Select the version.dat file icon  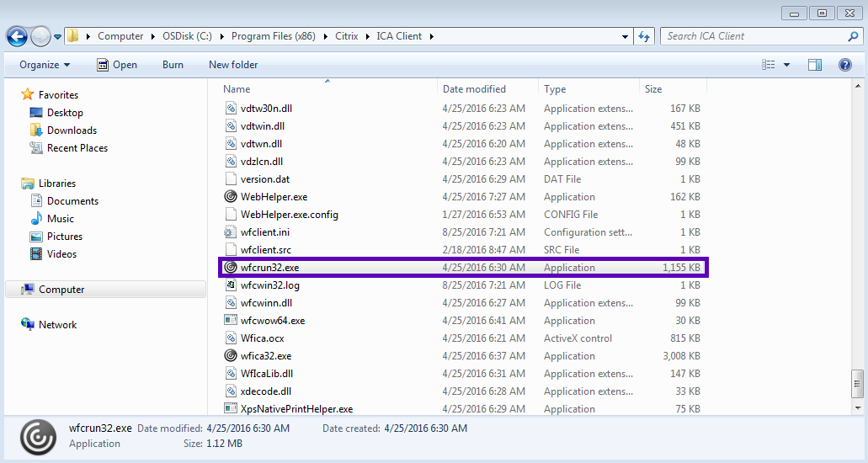(231, 178)
